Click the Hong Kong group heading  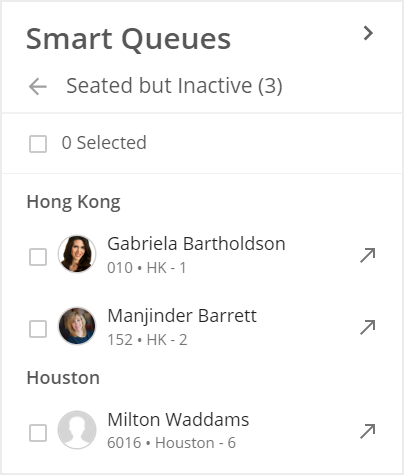coord(74,202)
